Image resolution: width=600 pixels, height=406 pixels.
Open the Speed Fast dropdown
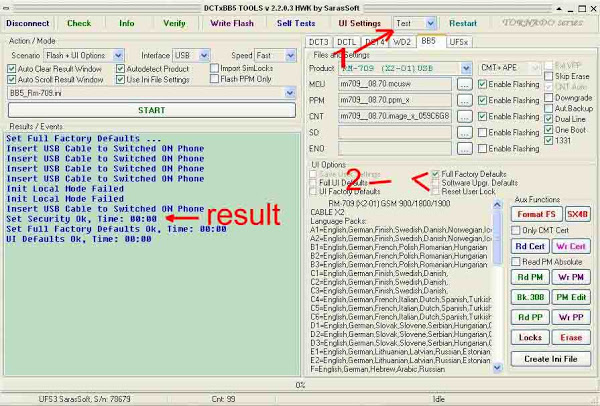(x=290, y=55)
